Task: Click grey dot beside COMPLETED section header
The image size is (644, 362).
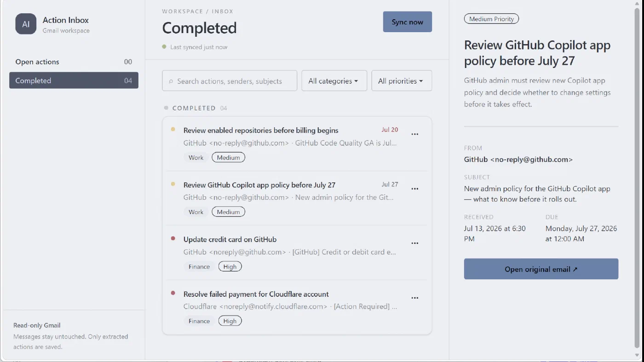Action: click(166, 108)
